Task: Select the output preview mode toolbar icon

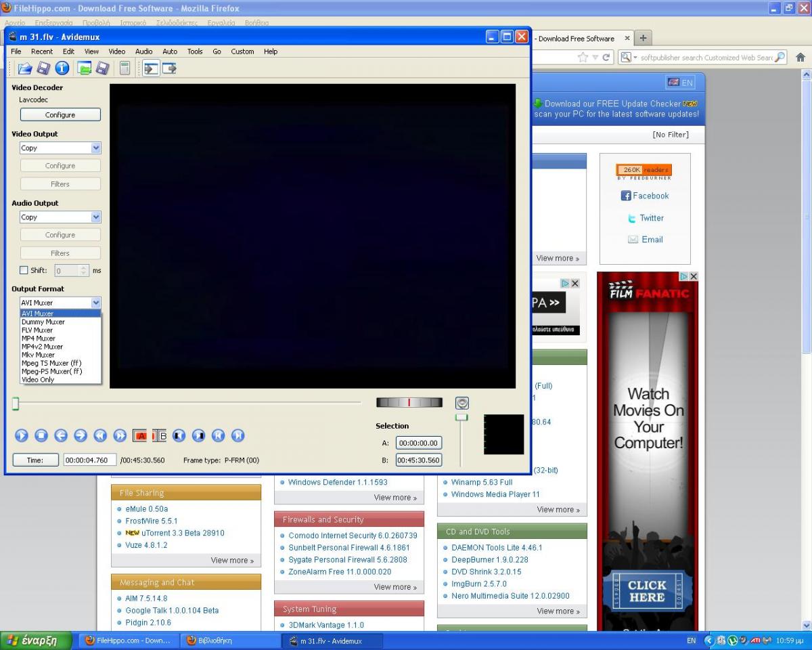Action: pos(169,68)
